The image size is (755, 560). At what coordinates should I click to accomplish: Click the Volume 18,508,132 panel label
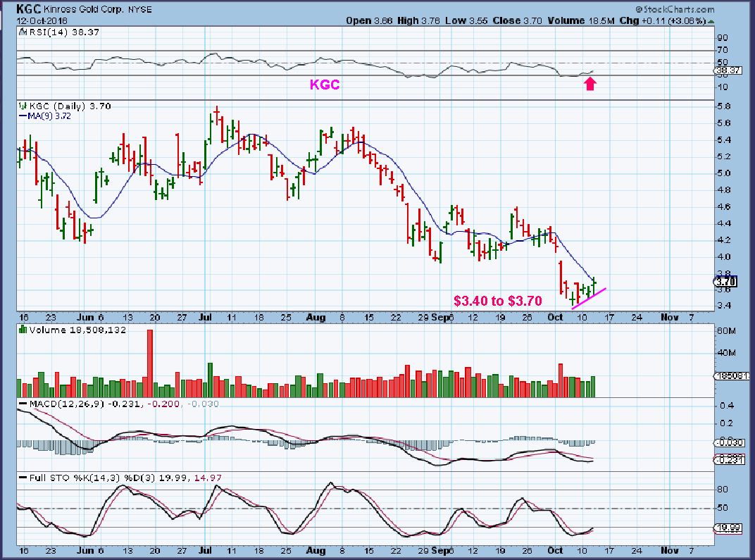pos(77,330)
